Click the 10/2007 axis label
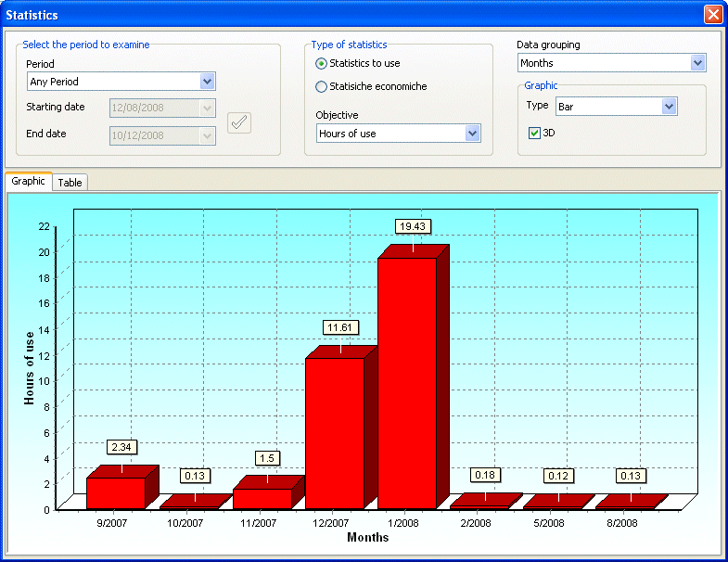 185,523
